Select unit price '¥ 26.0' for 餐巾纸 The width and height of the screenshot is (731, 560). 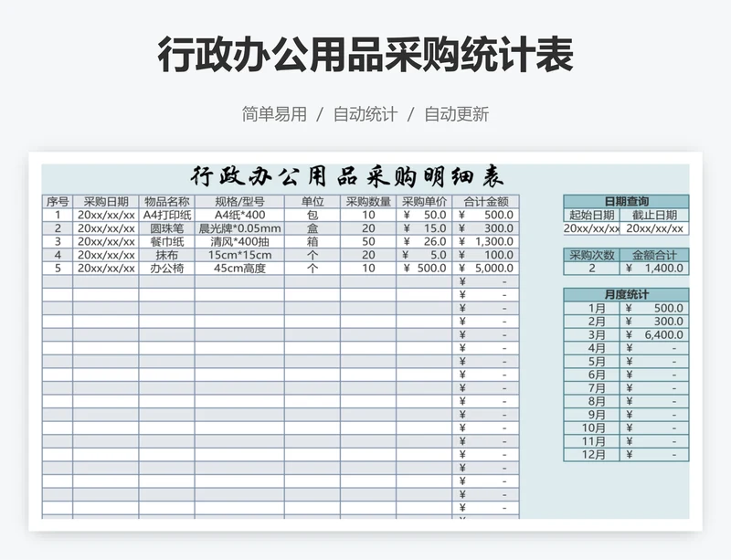click(x=424, y=241)
